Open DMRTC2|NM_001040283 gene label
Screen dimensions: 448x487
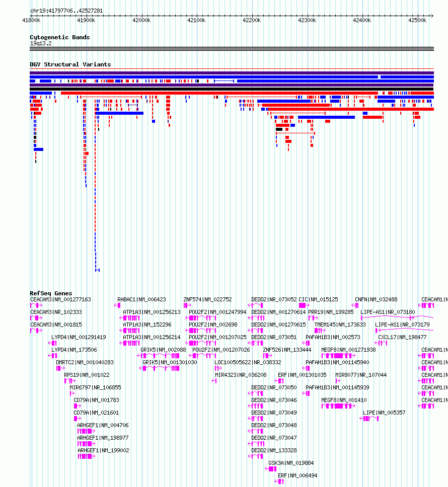pos(85,362)
